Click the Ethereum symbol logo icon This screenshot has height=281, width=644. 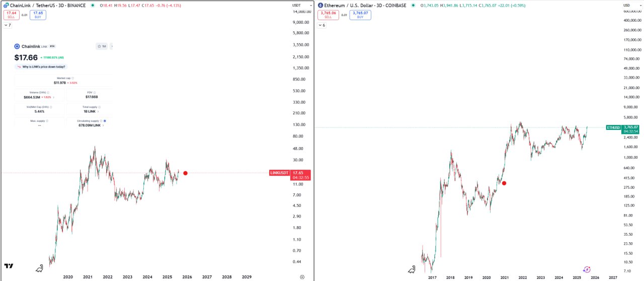tap(321, 5)
